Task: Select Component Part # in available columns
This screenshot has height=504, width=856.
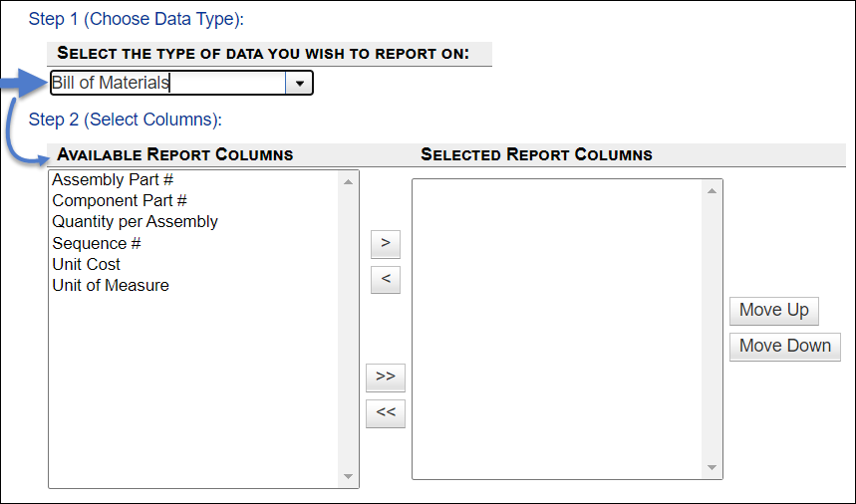Action: coord(119,201)
